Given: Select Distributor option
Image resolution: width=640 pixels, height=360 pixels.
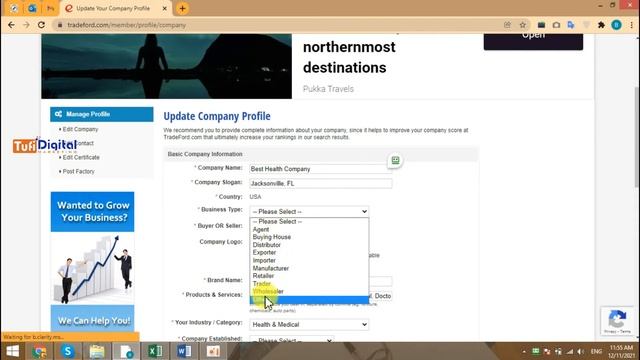Looking at the screenshot, I should click(x=309, y=245).
